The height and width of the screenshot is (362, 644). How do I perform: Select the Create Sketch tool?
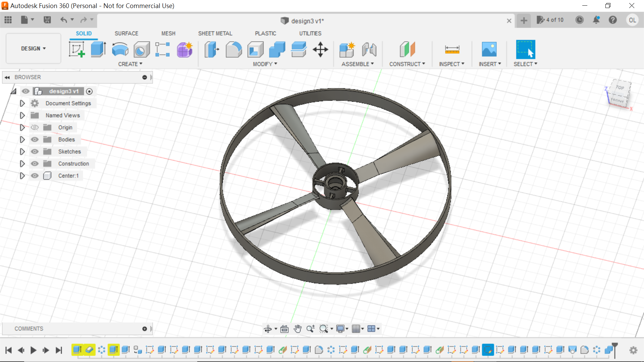point(77,50)
